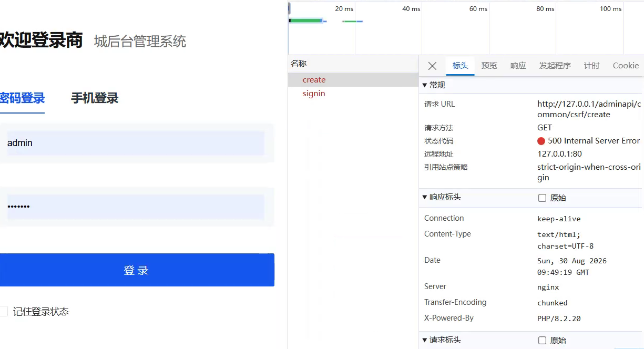Viewport: 644px width, 349px height.
Task: Open the 计时 tab
Action: [591, 66]
